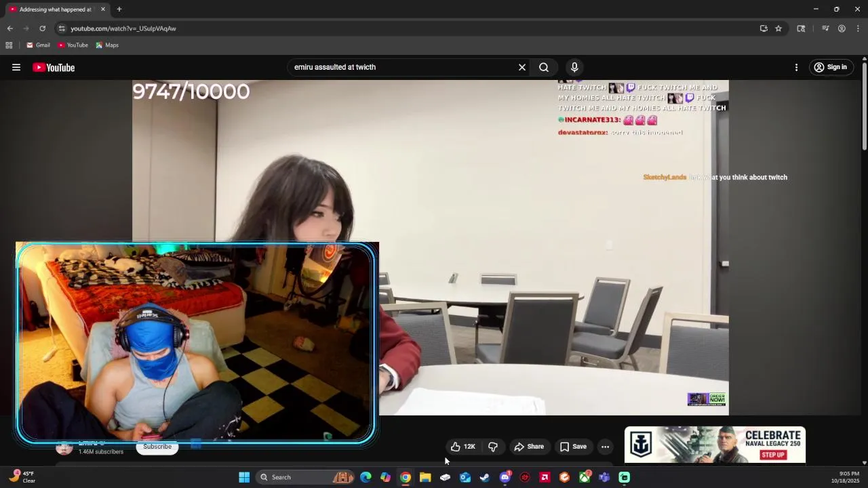This screenshot has width=868, height=488.
Task: Close the "Addressing what happened" tab
Action: (x=103, y=9)
